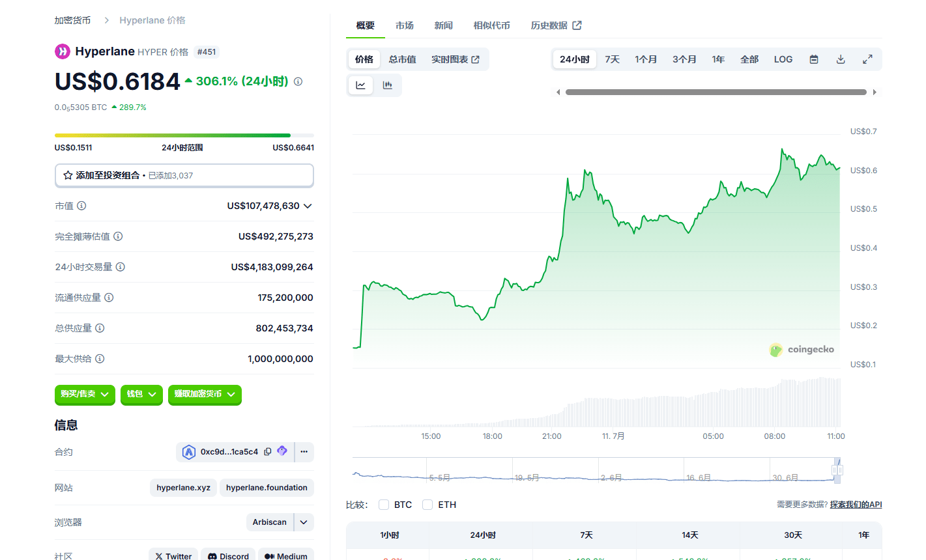Image resolution: width=926 pixels, height=560 pixels.
Task: Enable BTC comparison checkbox
Action: point(384,505)
